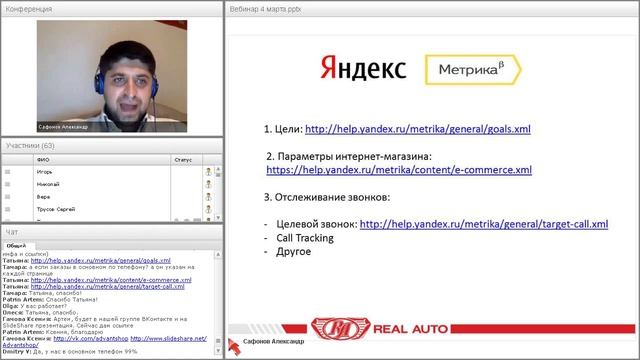This screenshot has height=360, width=640.
Task: Open the target-call.xml link in chat
Action: click(x=107, y=287)
